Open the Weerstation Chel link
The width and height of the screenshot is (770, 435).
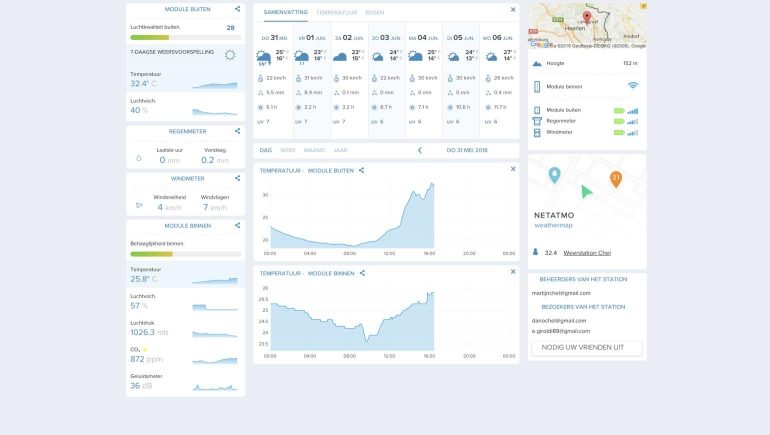(587, 253)
